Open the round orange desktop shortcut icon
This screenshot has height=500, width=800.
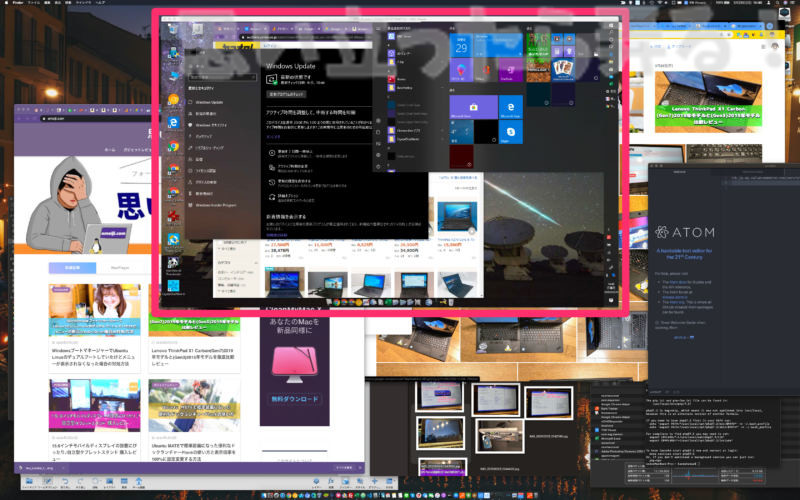click(x=173, y=99)
